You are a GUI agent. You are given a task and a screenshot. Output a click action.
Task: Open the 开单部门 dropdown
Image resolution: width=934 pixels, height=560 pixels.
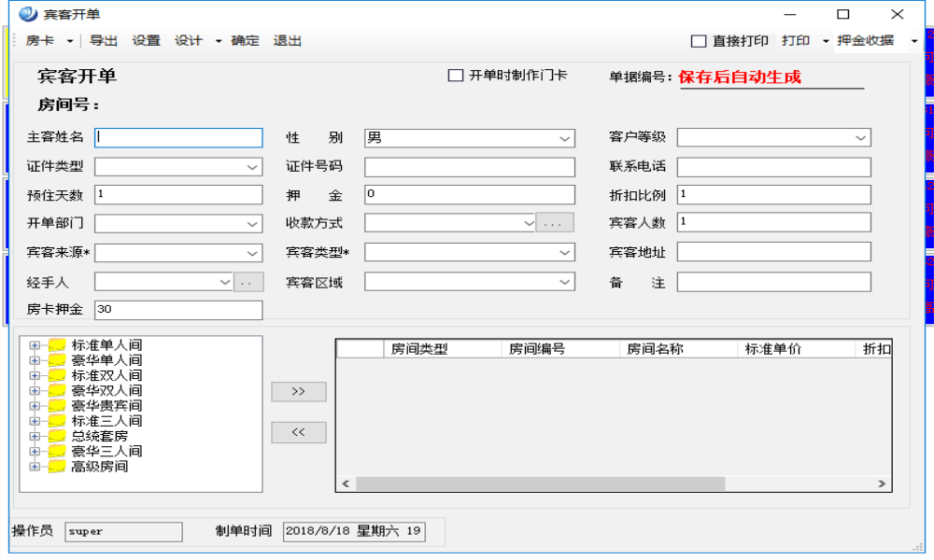(x=252, y=224)
